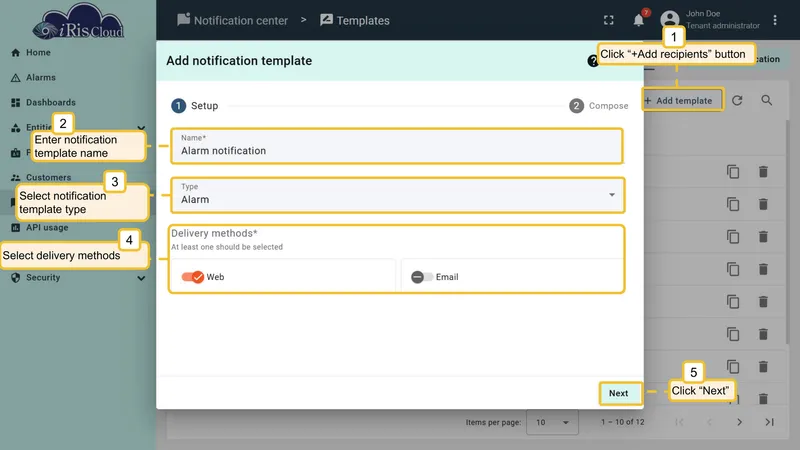Click the API usage chart icon
The image size is (800, 450).
pos(16,228)
